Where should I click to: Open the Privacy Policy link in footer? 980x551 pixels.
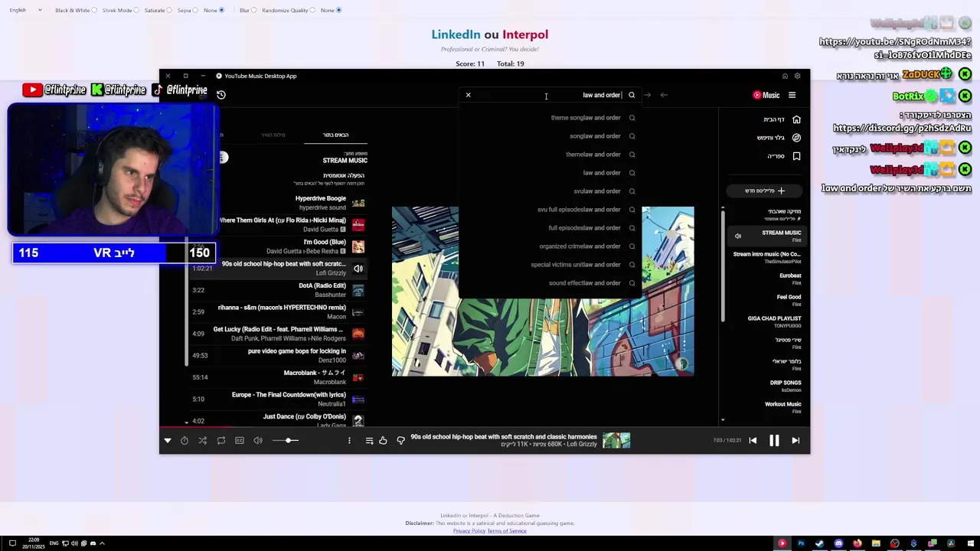[x=469, y=531]
